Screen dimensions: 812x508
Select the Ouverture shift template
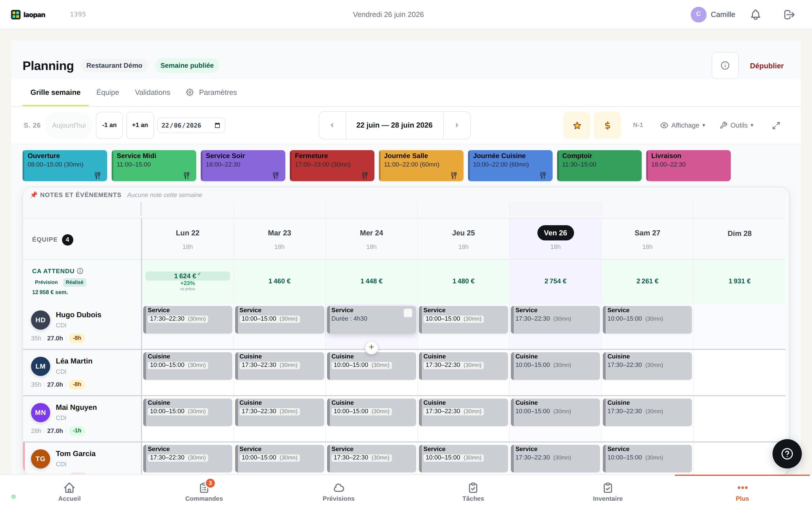65,166
